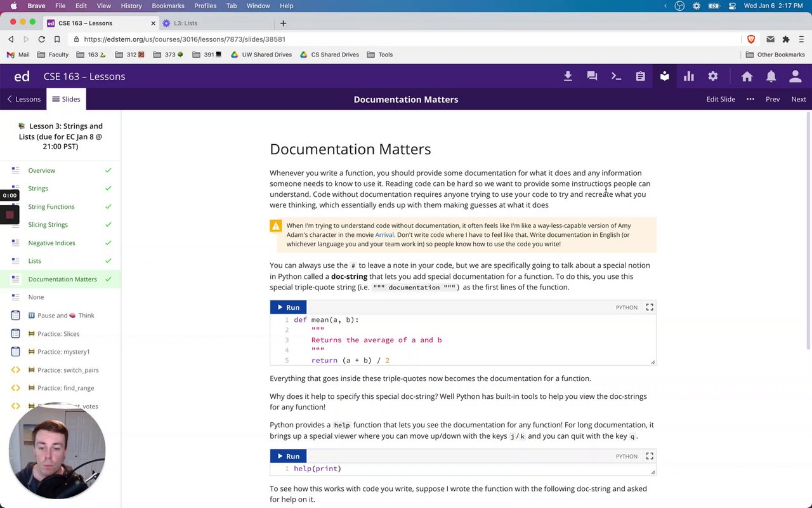Click the ed logo

(22, 76)
